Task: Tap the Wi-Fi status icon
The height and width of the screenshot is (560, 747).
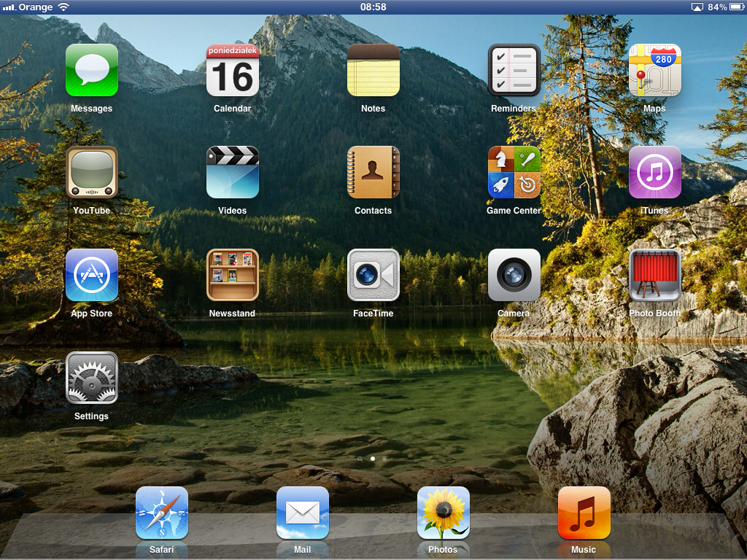Action: (x=63, y=7)
